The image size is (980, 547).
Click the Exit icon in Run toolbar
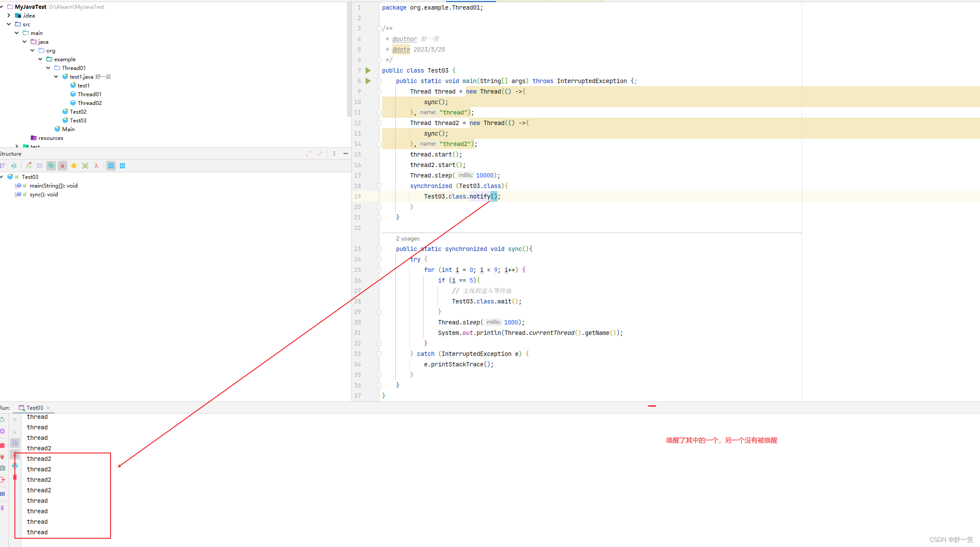(x=2, y=480)
